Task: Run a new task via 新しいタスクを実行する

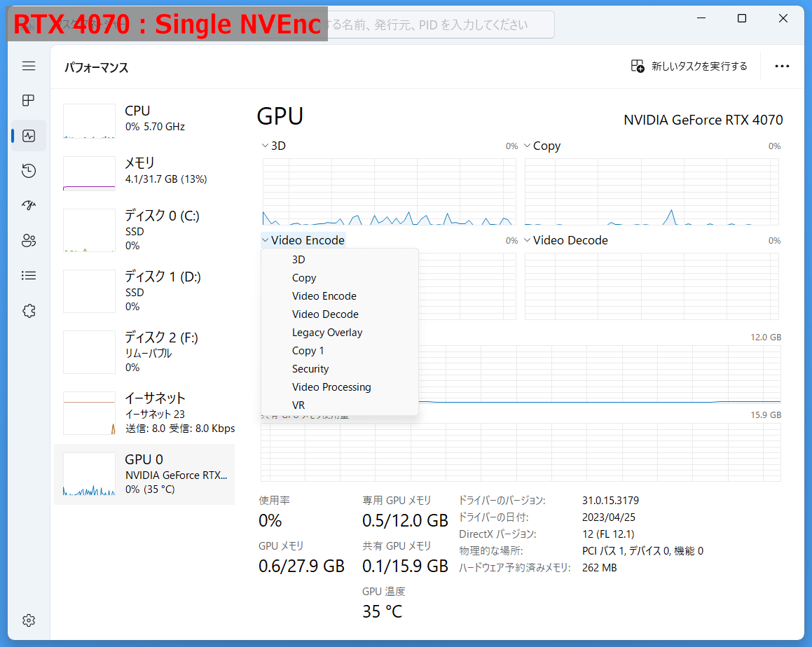Action: point(699,67)
